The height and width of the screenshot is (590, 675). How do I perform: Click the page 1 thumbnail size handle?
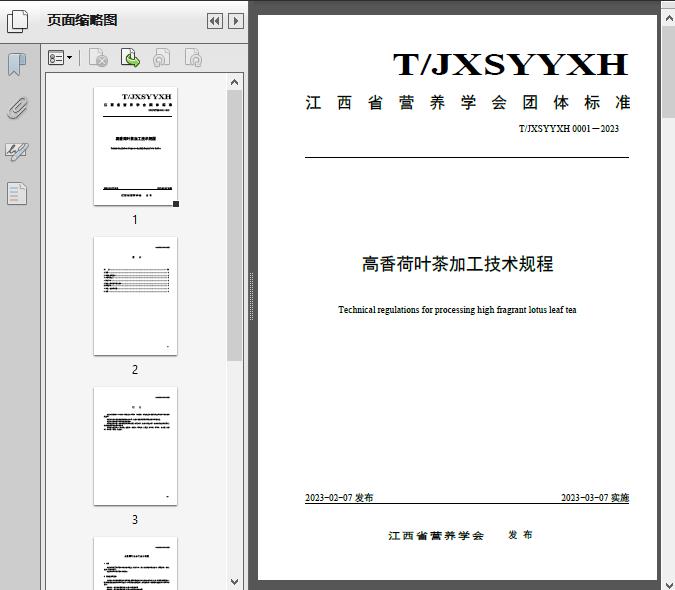pos(176,204)
